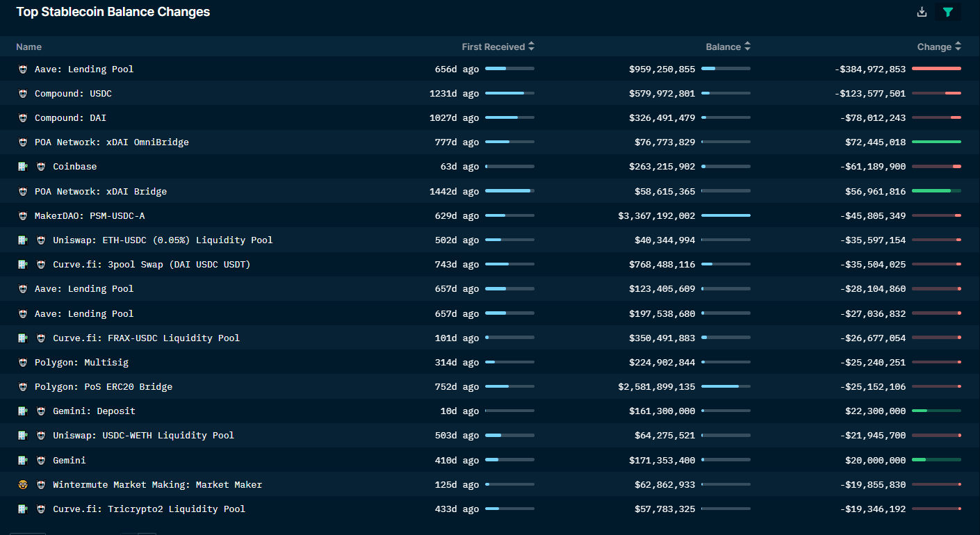Click building icon in Uniswap USDC-WETH row
This screenshot has height=535, width=980.
pyautogui.click(x=23, y=436)
